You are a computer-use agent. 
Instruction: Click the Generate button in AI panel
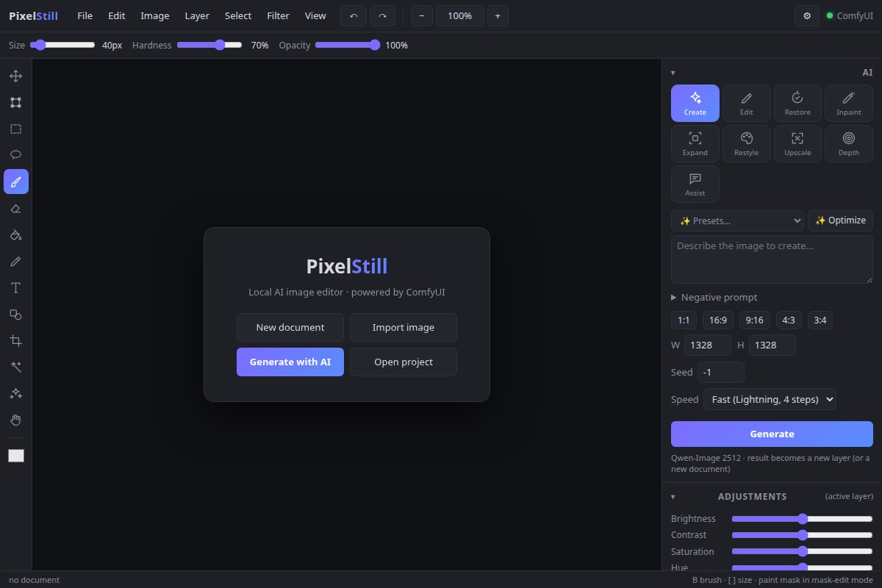pyautogui.click(x=772, y=434)
